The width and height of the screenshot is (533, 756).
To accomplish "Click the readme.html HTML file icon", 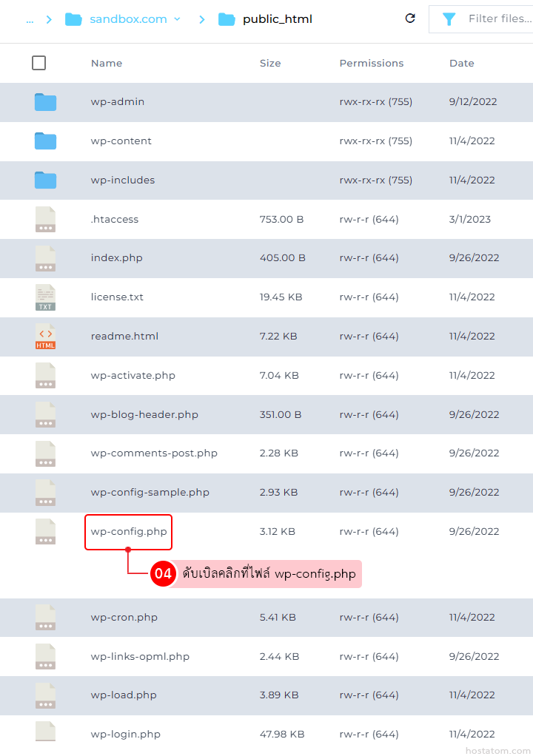I will pos(45,337).
